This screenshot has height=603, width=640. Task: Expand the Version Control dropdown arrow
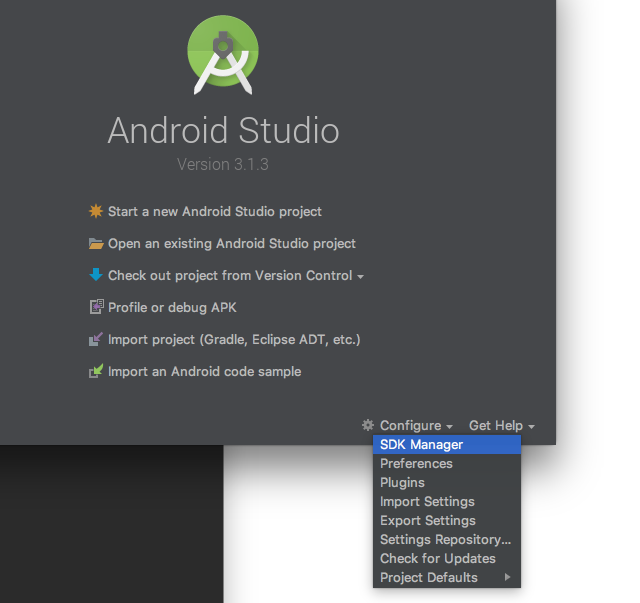360,277
